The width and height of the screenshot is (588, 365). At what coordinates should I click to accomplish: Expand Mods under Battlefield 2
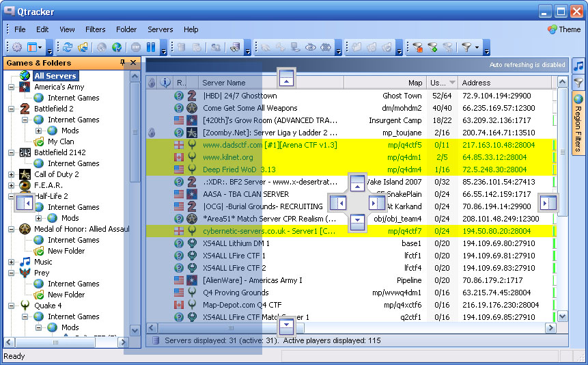pyautogui.click(x=39, y=131)
